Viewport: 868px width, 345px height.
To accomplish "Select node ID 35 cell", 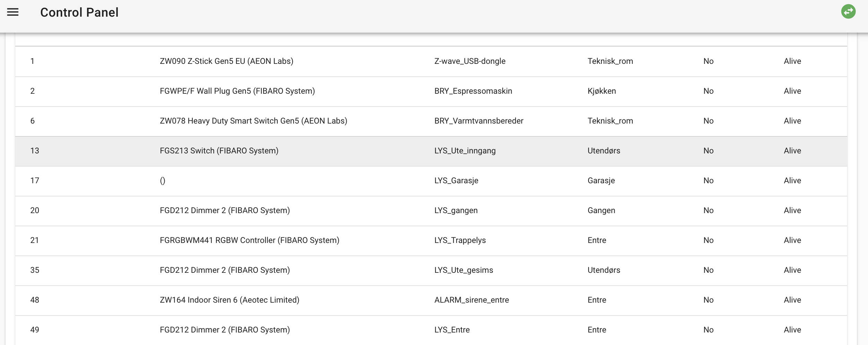I will [x=35, y=270].
